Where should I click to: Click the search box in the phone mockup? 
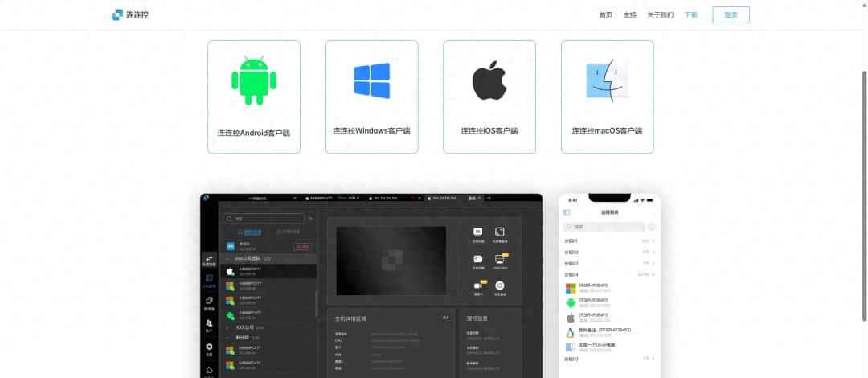pyautogui.click(x=604, y=227)
